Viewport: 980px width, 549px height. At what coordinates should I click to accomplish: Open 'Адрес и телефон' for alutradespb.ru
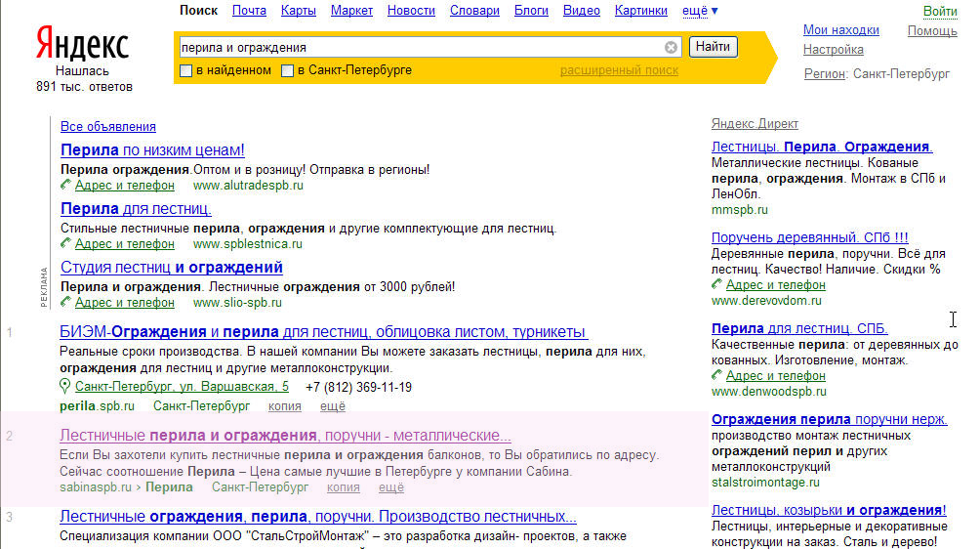click(124, 185)
